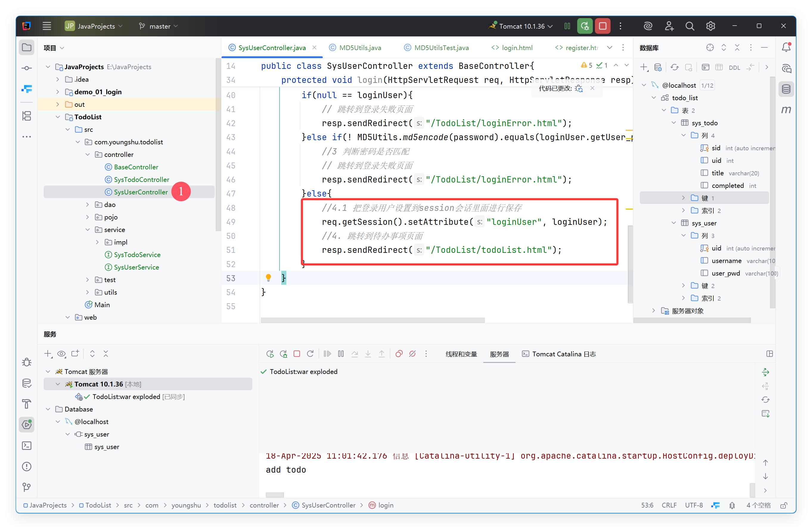Dismiss the 代码已更改 popup
812x529 pixels.
coord(592,88)
